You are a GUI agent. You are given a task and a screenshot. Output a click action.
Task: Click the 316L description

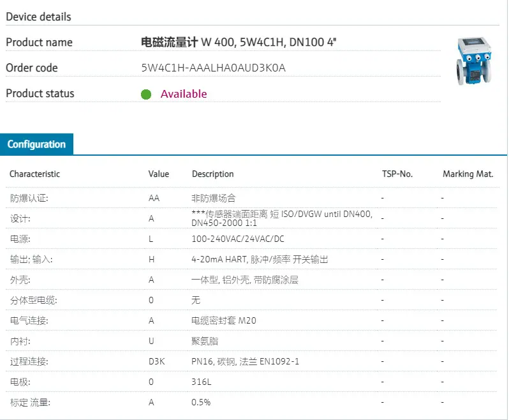pyautogui.click(x=202, y=382)
